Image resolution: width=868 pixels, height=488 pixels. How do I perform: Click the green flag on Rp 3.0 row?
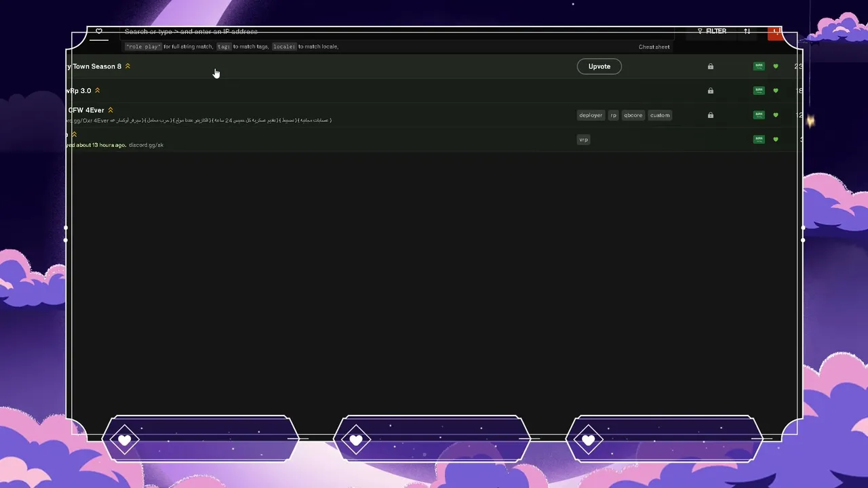[759, 91]
